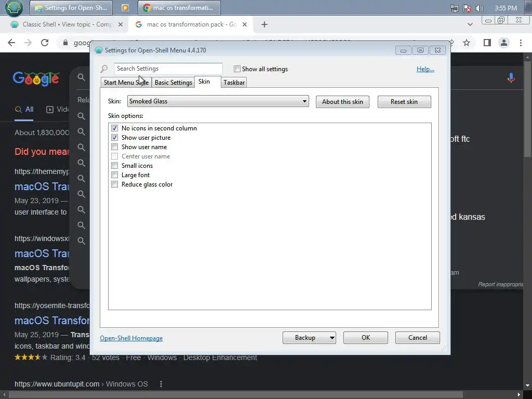Open the security flag tray icon
Image resolution: width=532 pixels, height=399 pixels.
tap(467, 8)
